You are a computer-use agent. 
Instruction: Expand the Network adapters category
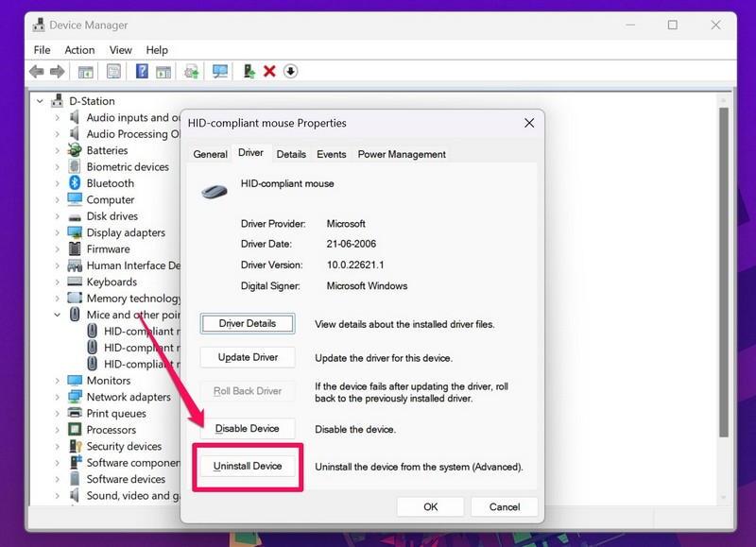pos(57,397)
